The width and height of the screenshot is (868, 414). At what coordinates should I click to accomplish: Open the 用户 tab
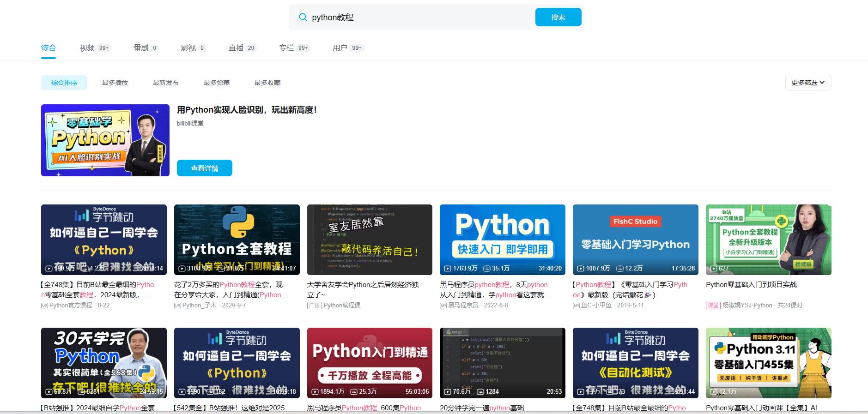click(348, 48)
